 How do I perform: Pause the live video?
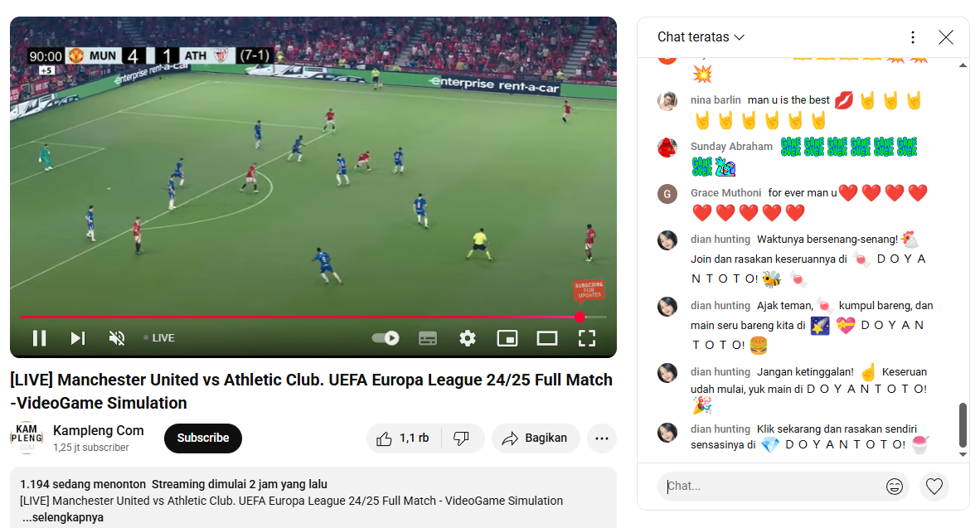pyautogui.click(x=39, y=338)
